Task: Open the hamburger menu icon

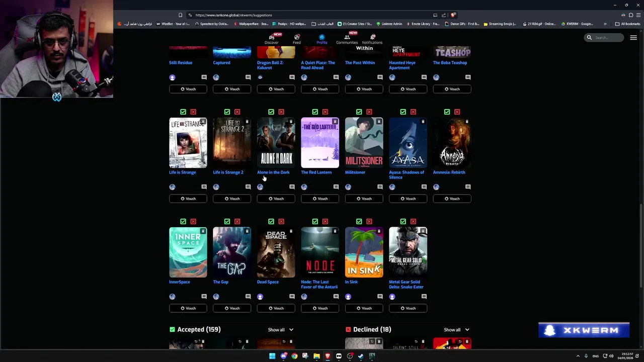Action: (633, 37)
